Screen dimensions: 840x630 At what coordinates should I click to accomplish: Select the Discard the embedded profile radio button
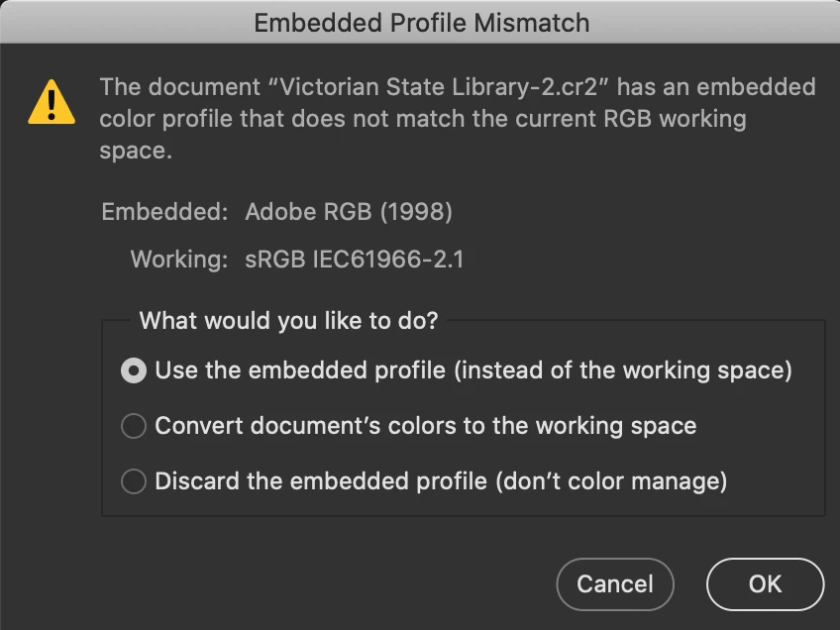[x=133, y=481]
